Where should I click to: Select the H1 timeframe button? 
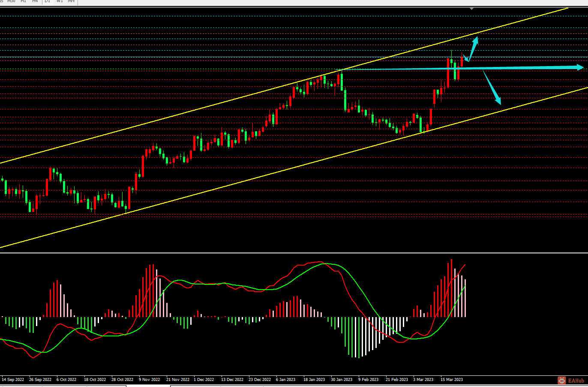23,1
